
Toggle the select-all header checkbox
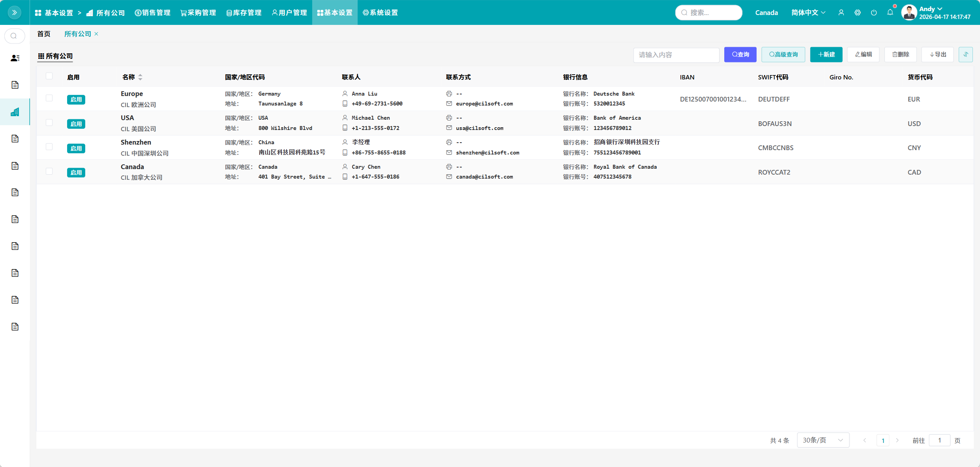click(49, 76)
